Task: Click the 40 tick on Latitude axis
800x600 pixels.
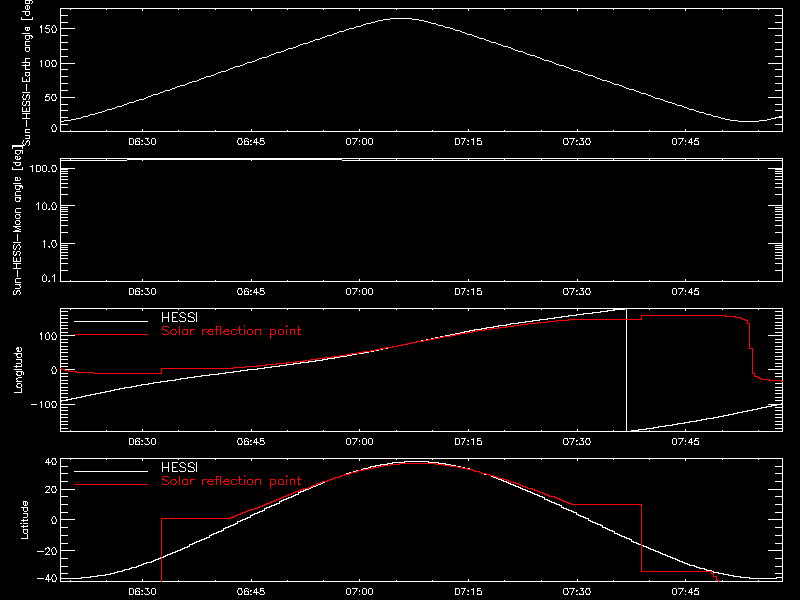Action: pos(51,462)
